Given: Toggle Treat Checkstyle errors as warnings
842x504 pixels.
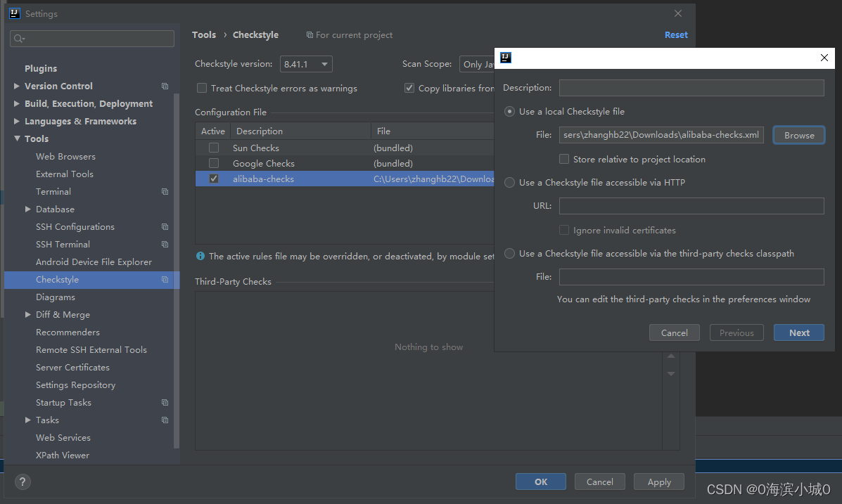Looking at the screenshot, I should 202,88.
